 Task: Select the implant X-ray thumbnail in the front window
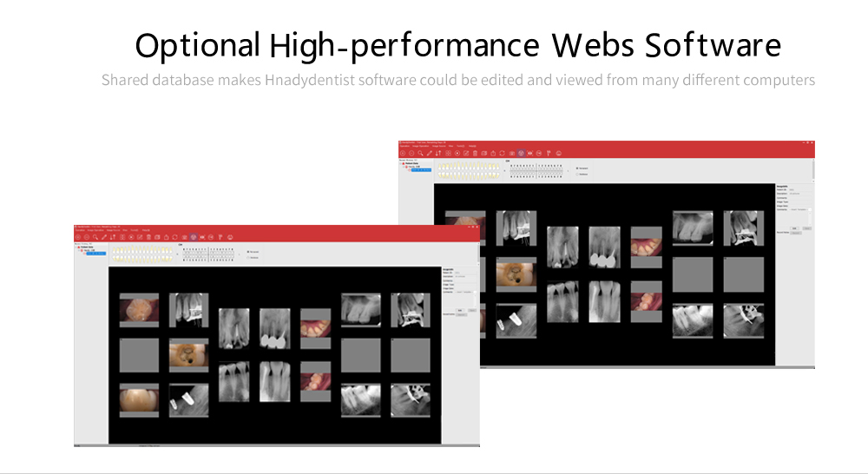coord(188,397)
